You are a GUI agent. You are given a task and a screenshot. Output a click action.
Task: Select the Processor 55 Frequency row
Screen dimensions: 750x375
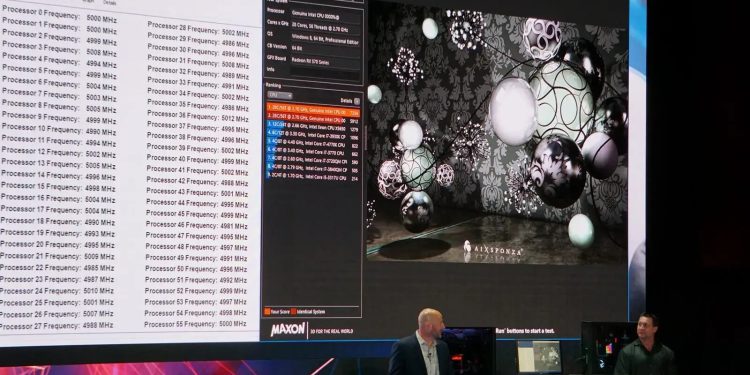[x=195, y=324]
